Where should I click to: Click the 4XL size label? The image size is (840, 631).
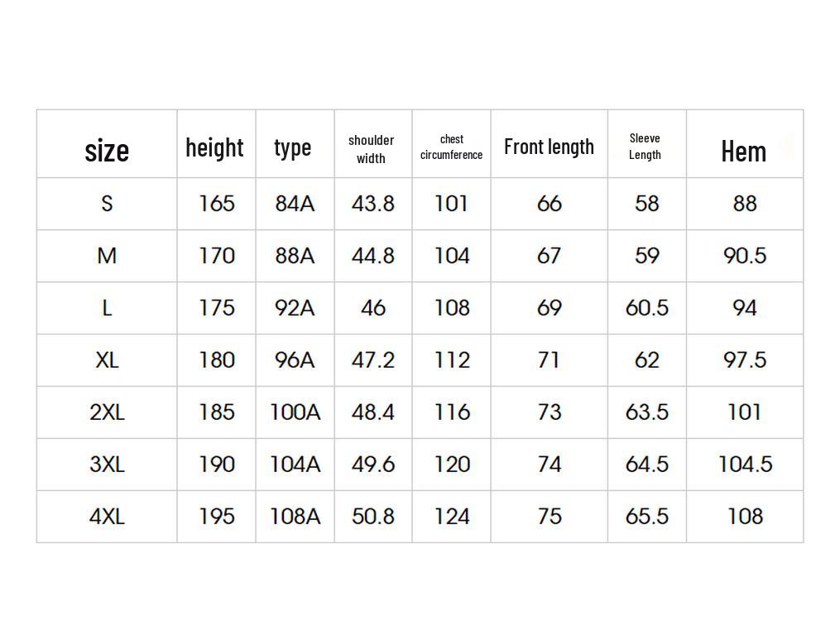[107, 516]
